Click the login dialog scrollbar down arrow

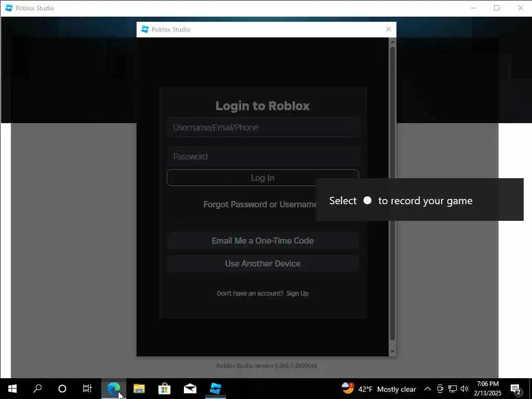tap(393, 351)
